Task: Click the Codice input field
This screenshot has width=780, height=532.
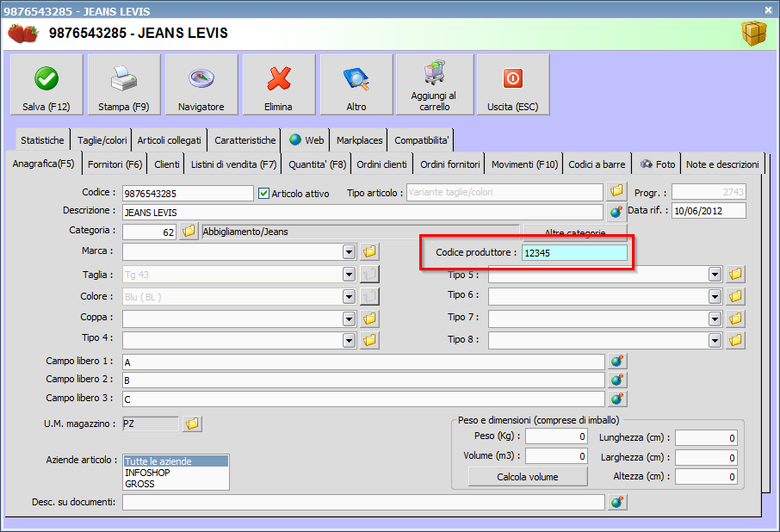Action: click(x=188, y=194)
